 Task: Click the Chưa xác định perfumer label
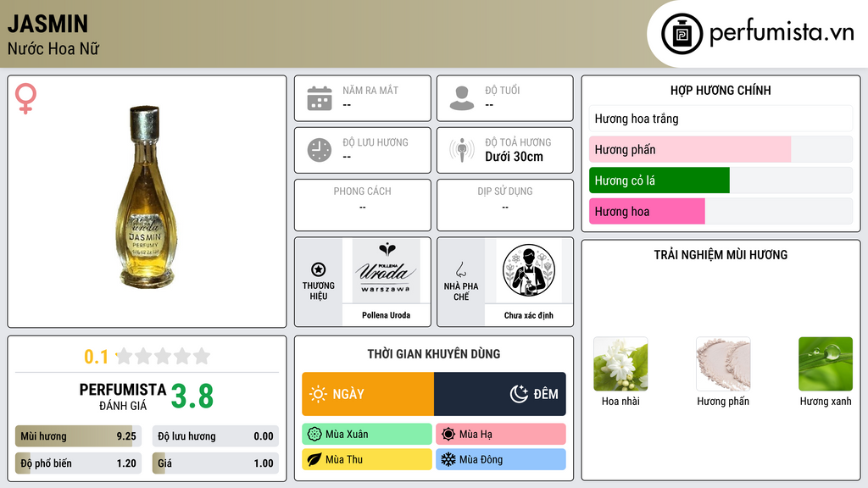(529, 315)
